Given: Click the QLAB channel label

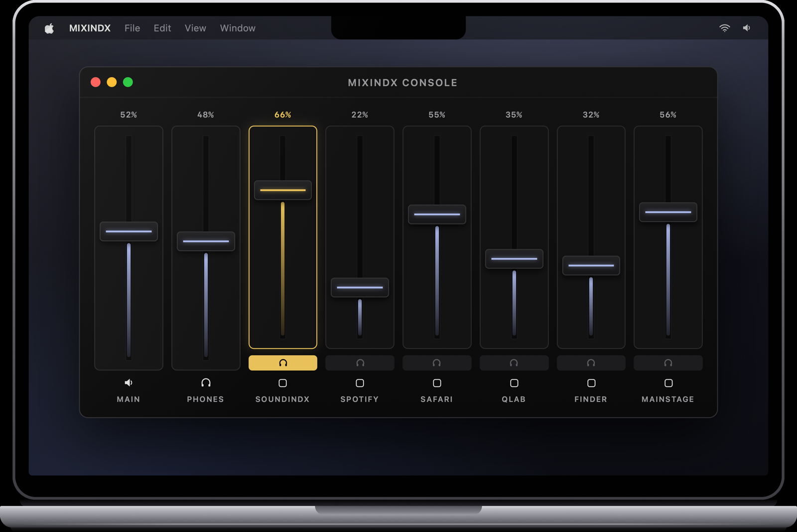Looking at the screenshot, I should 514,399.
